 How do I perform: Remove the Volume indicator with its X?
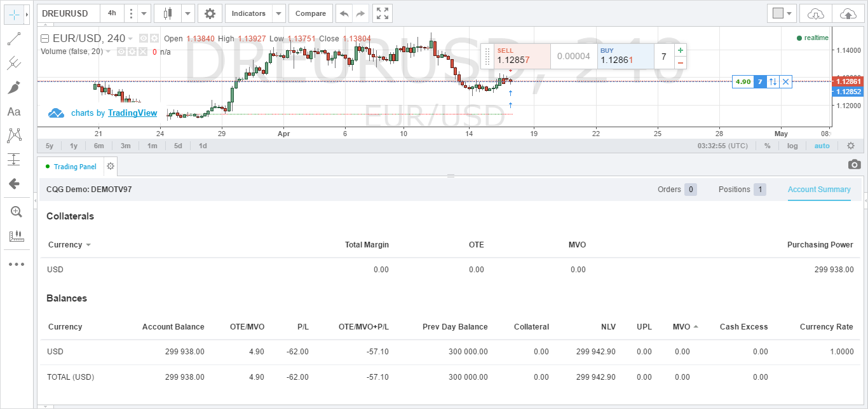click(x=142, y=52)
